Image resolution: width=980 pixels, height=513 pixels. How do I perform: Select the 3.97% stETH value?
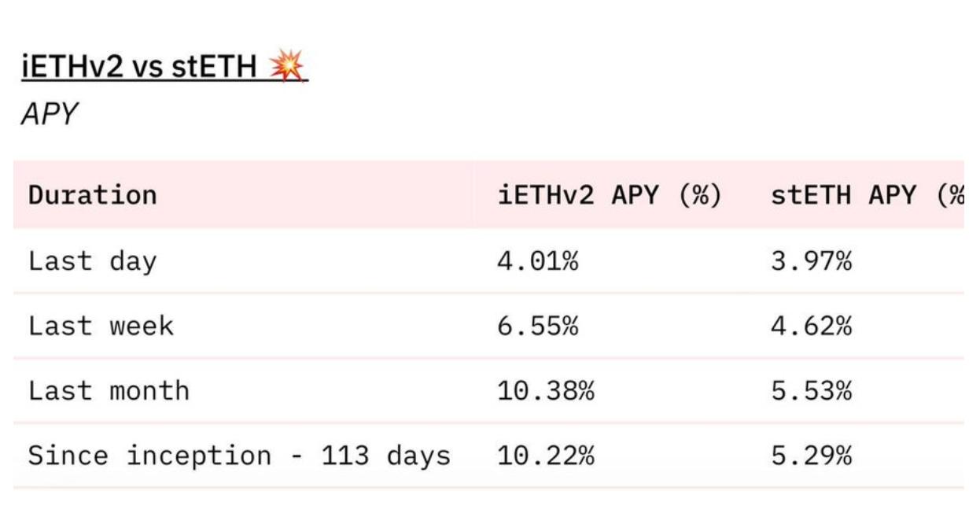[x=812, y=261]
